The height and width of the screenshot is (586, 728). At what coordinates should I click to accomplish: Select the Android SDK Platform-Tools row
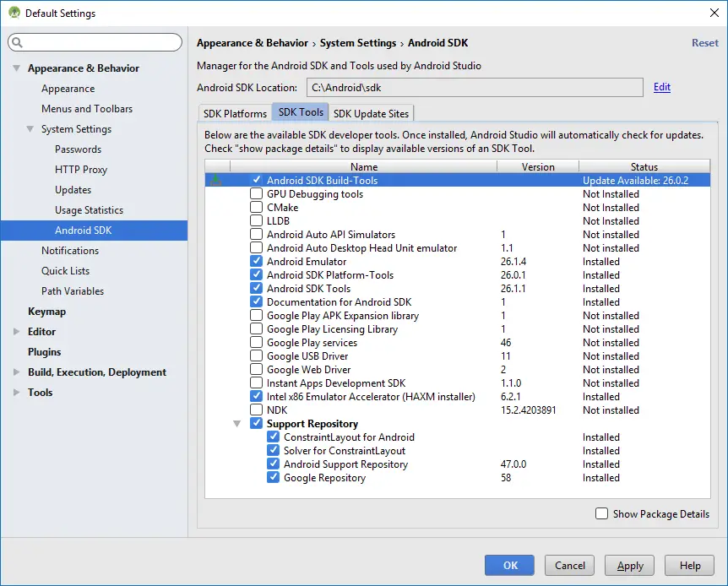click(x=457, y=275)
